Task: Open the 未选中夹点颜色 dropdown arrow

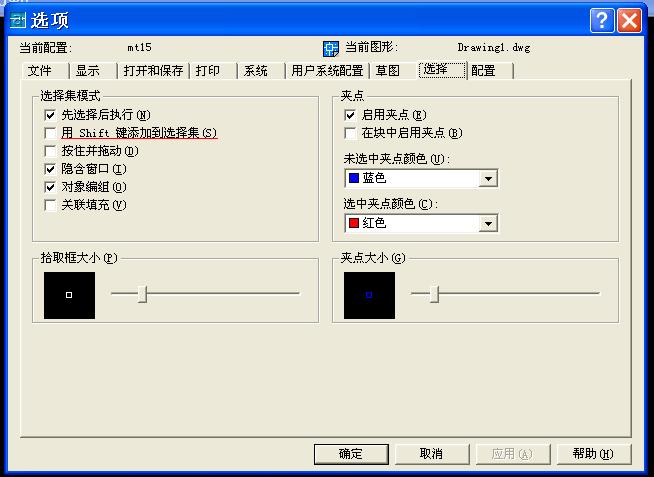Action: coord(488,179)
